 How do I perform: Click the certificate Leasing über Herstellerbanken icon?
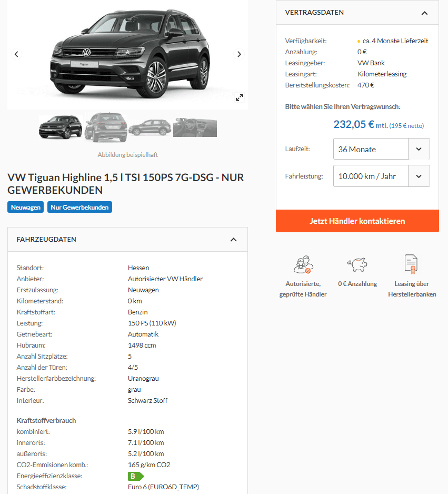[411, 264]
